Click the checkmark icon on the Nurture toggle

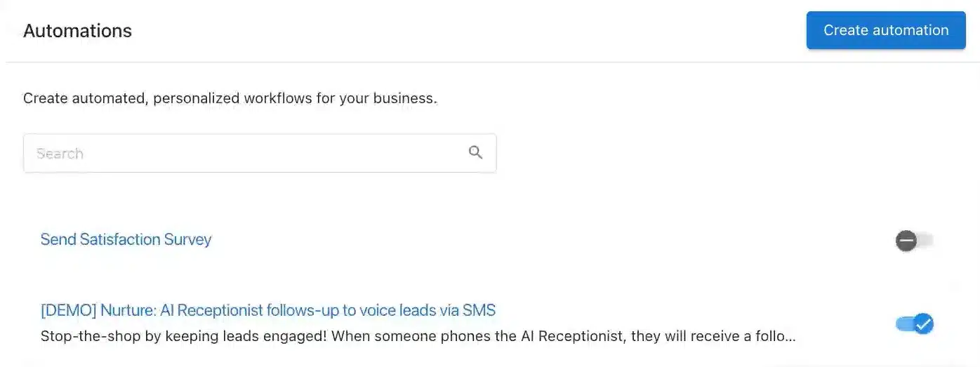click(923, 323)
